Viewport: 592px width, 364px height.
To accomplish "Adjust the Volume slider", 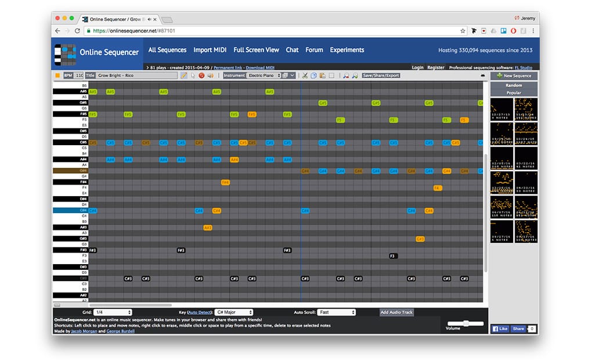I will [465, 323].
